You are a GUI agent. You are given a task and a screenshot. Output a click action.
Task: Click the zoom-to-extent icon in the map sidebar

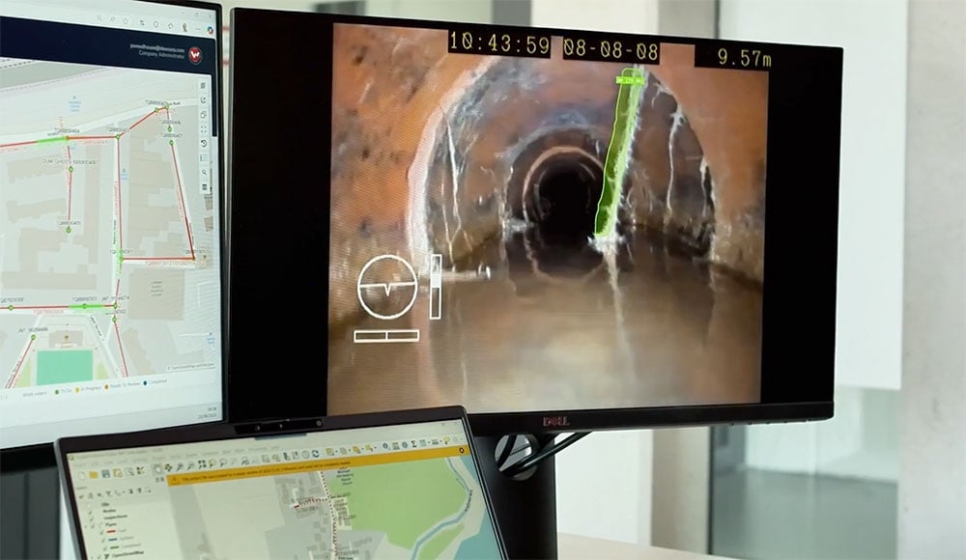[x=204, y=128]
